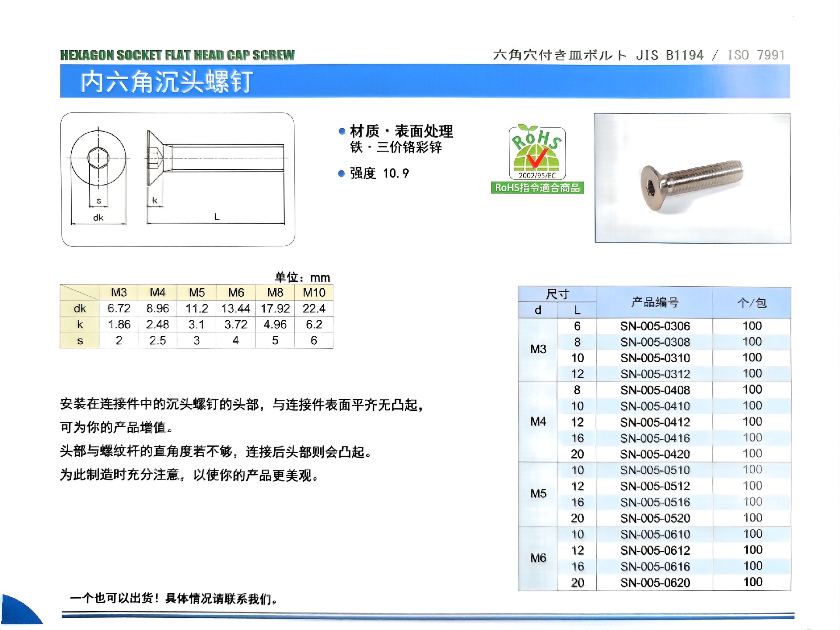Image resolution: width=840 pixels, height=630 pixels.
Task: Click product number SN-005-0416
Action: pos(655,438)
